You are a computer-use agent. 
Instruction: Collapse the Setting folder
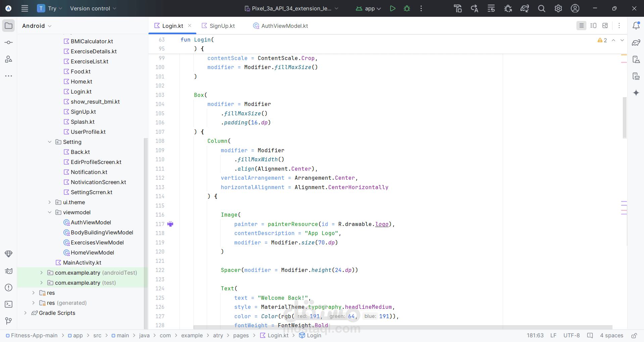(x=50, y=142)
